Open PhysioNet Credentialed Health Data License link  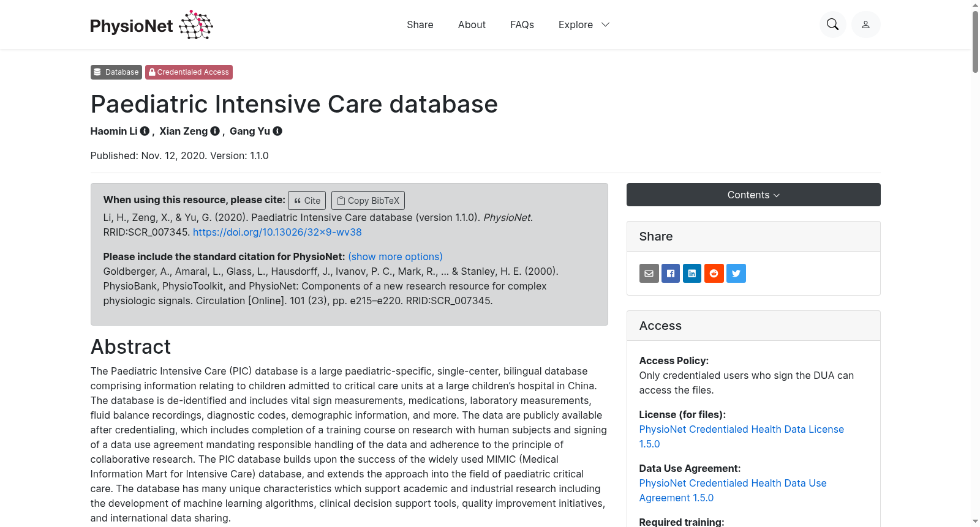pos(742,436)
